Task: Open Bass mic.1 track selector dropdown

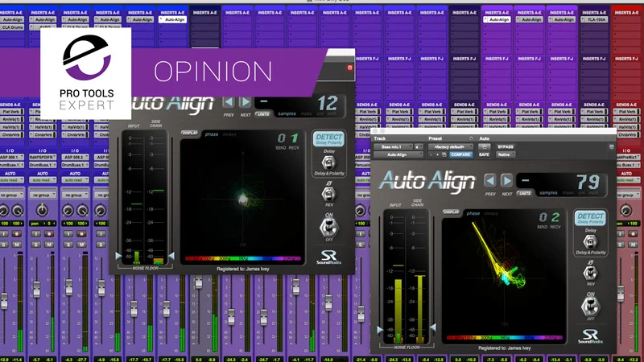Action: (393, 147)
